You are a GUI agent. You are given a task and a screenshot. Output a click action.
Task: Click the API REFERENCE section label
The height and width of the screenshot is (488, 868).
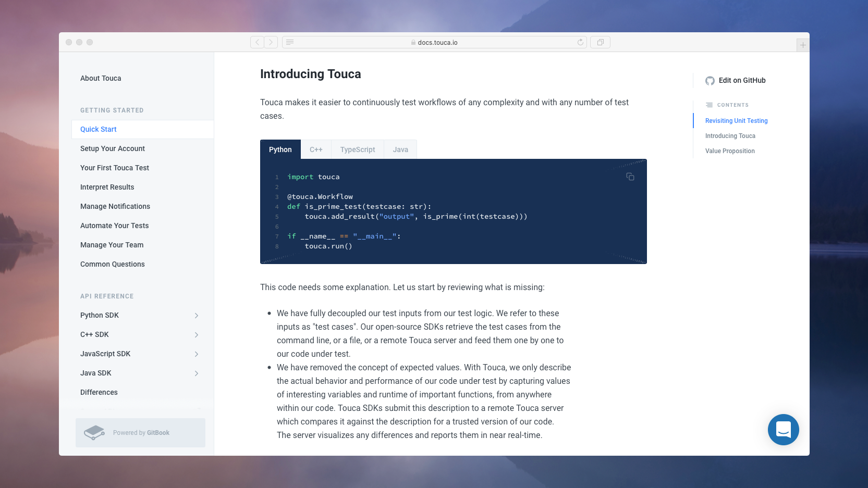[x=107, y=296]
